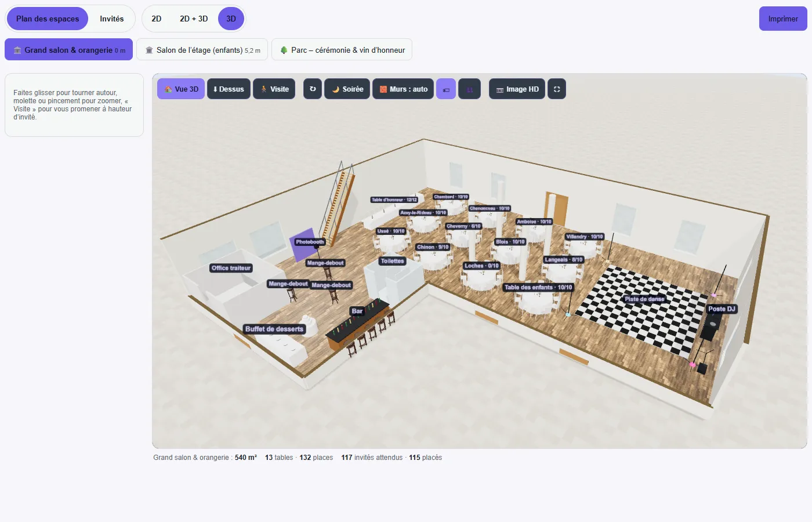Select the Chenonceau · 10/10 table label
The width and height of the screenshot is (812, 522).
point(490,208)
